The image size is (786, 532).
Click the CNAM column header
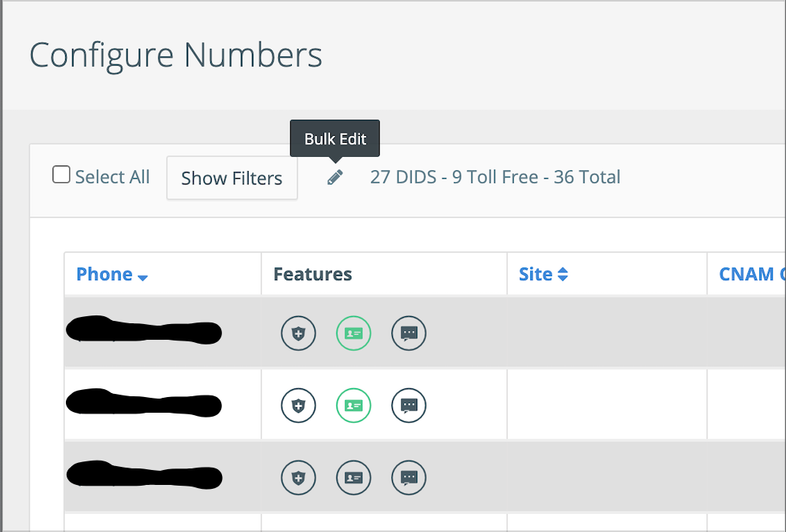pyautogui.click(x=752, y=275)
